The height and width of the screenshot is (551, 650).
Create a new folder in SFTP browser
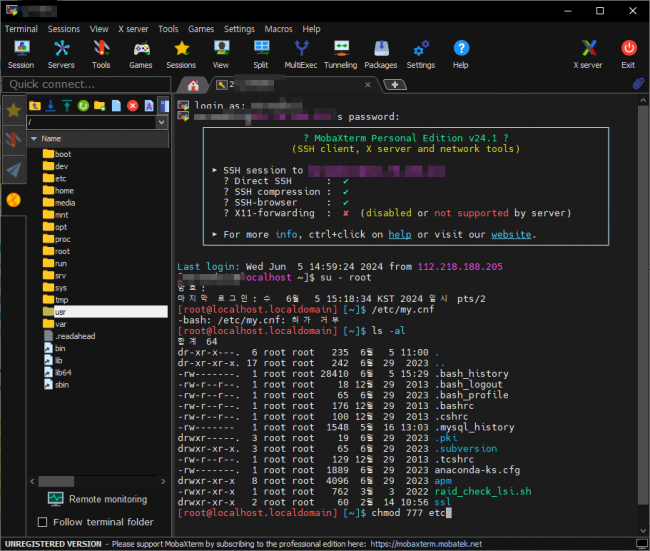[99, 106]
